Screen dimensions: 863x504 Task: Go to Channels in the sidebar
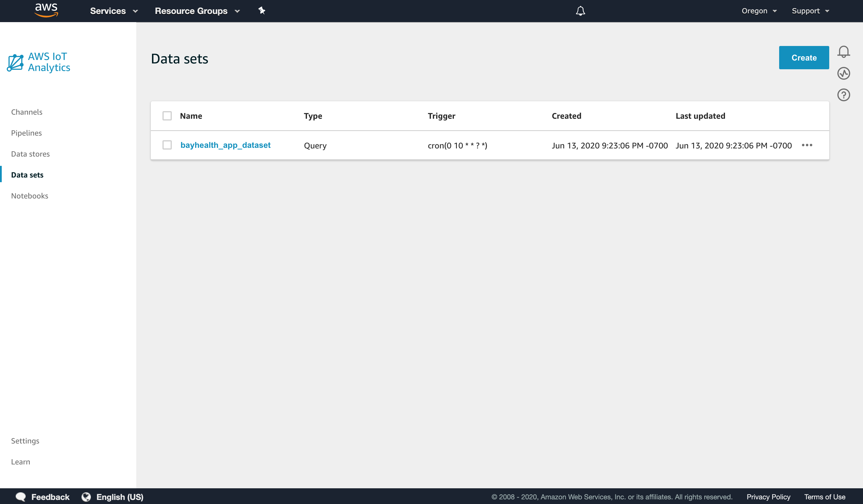click(x=27, y=112)
